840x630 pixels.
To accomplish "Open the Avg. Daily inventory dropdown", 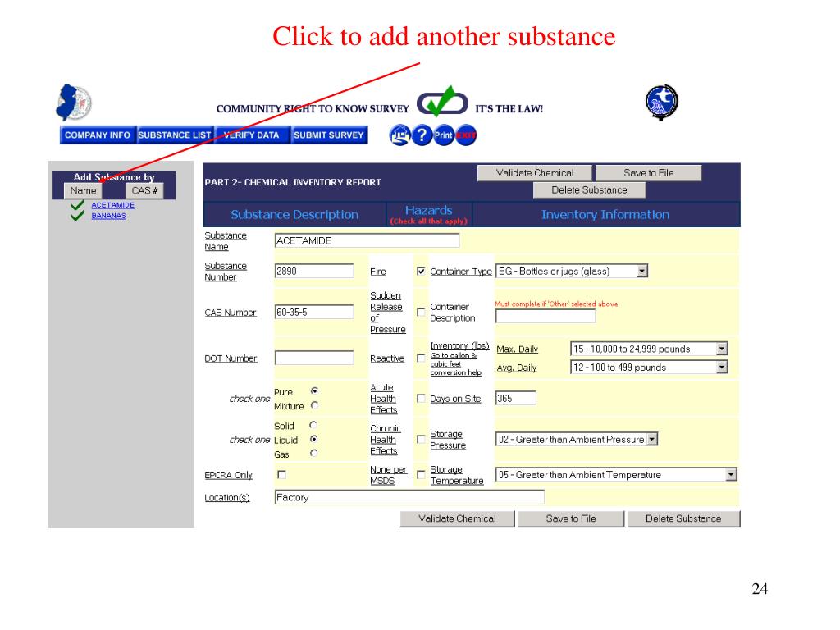I will 649,367.
